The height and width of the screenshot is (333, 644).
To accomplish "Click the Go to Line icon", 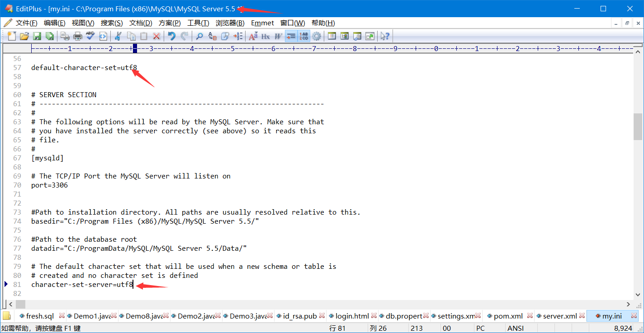I will tap(238, 36).
